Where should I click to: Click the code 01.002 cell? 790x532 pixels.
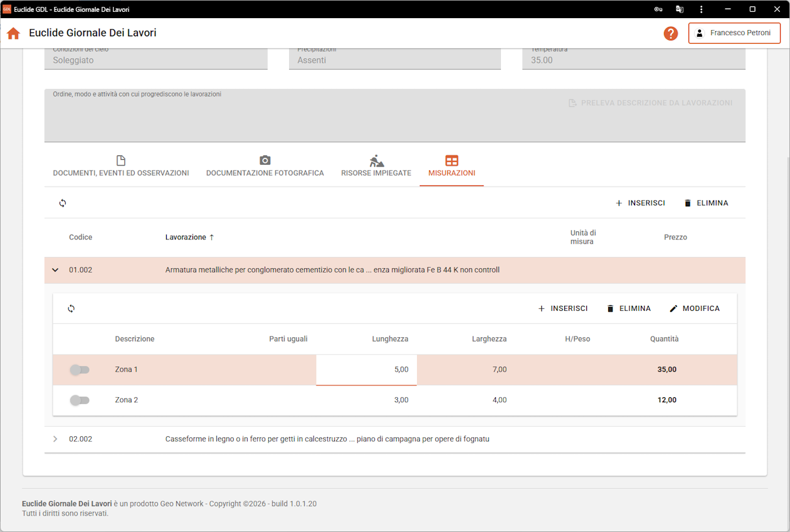click(80, 270)
